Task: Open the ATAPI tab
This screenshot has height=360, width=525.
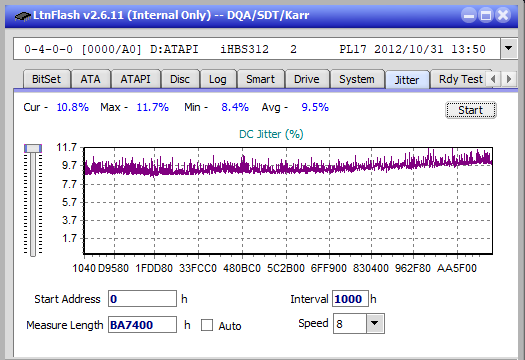Action: [x=136, y=79]
